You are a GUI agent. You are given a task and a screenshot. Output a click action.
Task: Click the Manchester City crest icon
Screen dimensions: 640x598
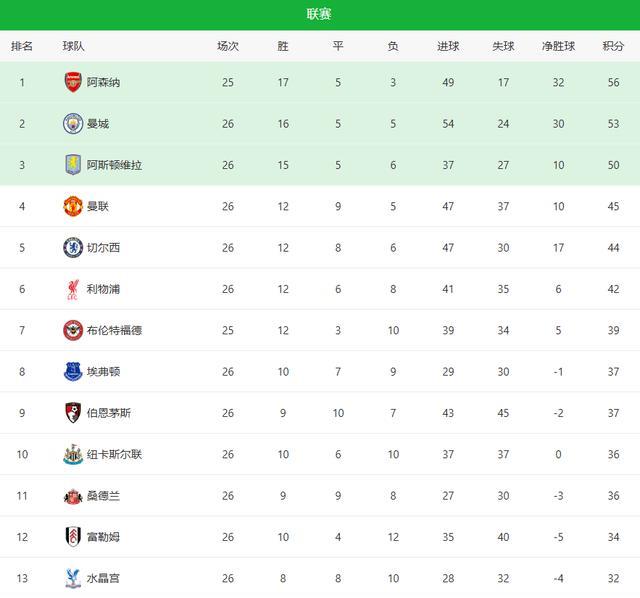[72, 123]
